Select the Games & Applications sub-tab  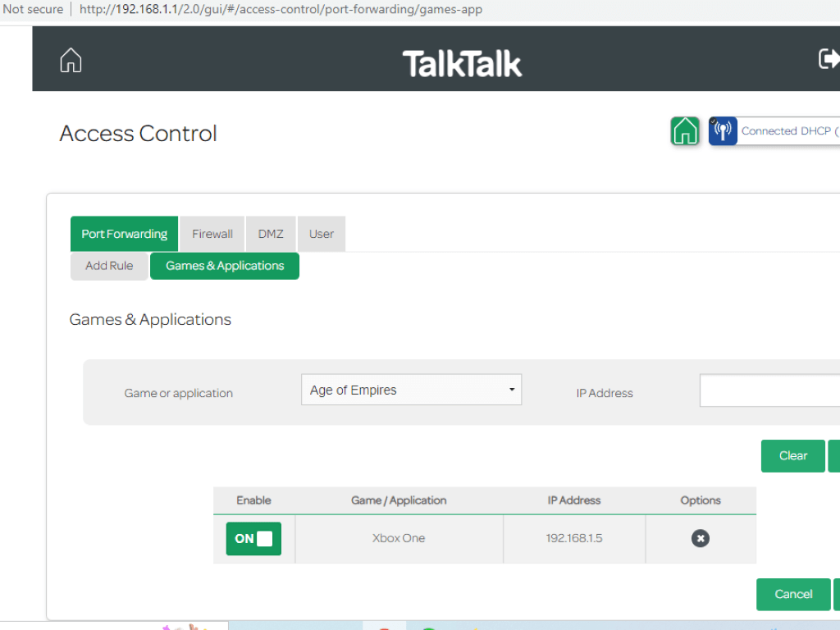(225, 266)
